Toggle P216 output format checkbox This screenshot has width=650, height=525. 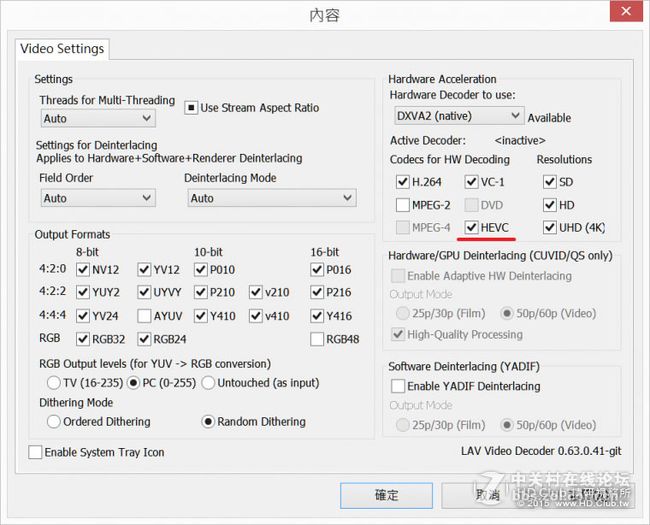tap(317, 292)
